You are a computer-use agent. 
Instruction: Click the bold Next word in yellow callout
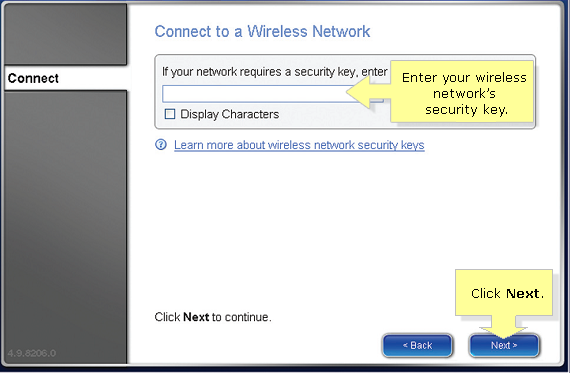coord(523,293)
